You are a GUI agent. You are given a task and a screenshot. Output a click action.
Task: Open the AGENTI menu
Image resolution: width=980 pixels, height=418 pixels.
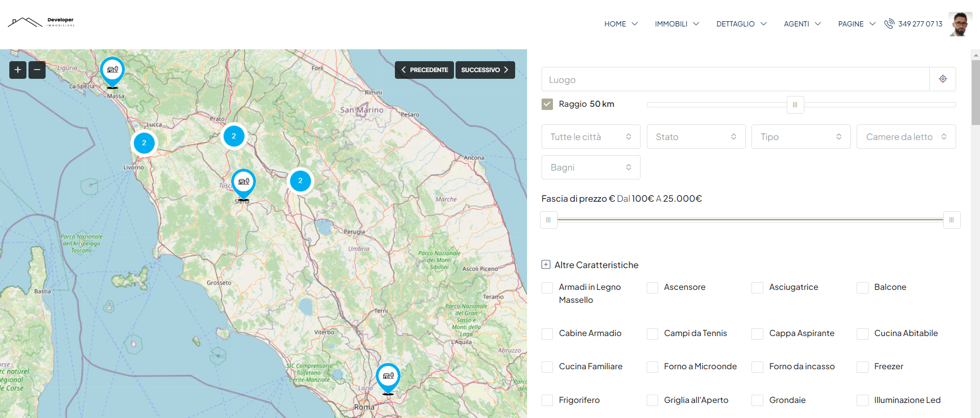point(802,24)
